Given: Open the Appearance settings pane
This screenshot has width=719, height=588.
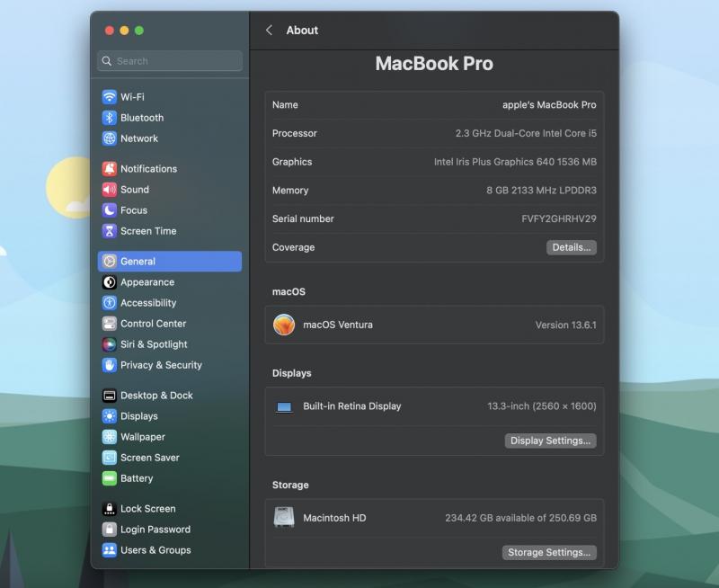Looking at the screenshot, I should pyautogui.click(x=170, y=282).
